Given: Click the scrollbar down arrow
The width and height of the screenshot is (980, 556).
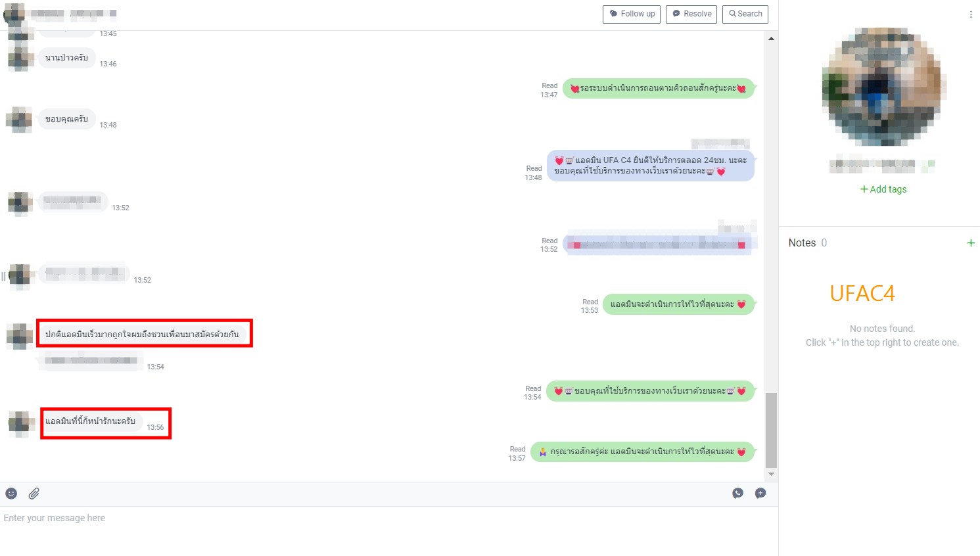Looking at the screenshot, I should click(x=771, y=474).
